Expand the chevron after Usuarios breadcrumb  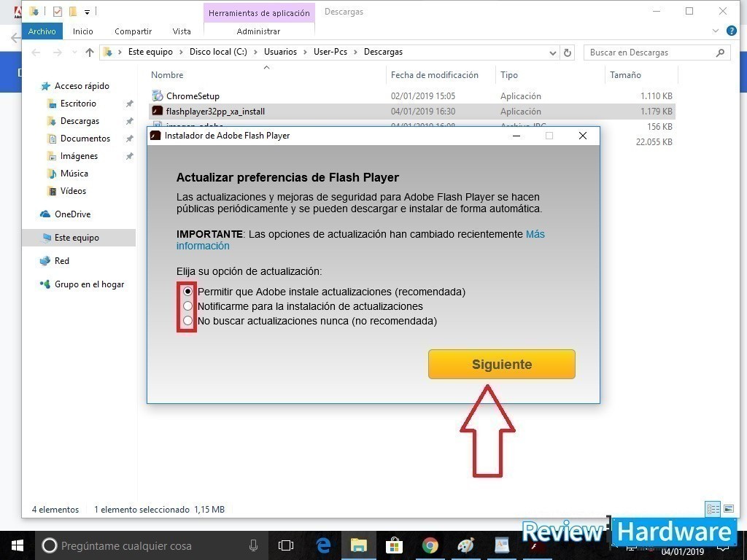point(306,52)
